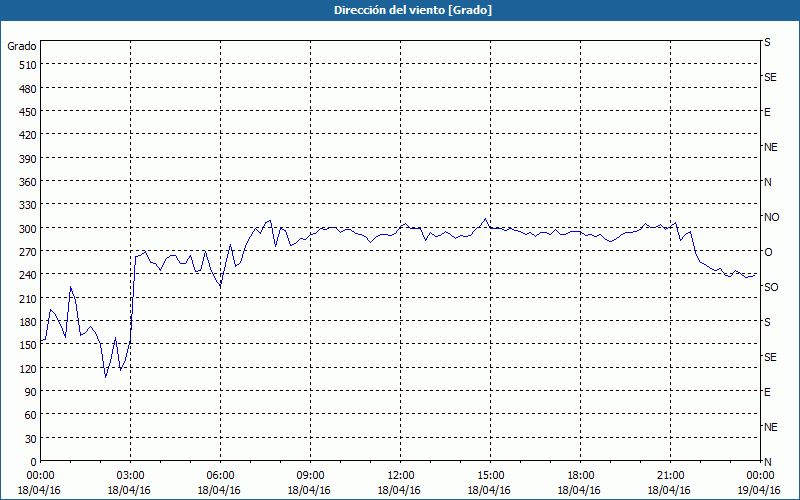Click the SO compass direction label
The image size is (800, 500).
tap(771, 287)
